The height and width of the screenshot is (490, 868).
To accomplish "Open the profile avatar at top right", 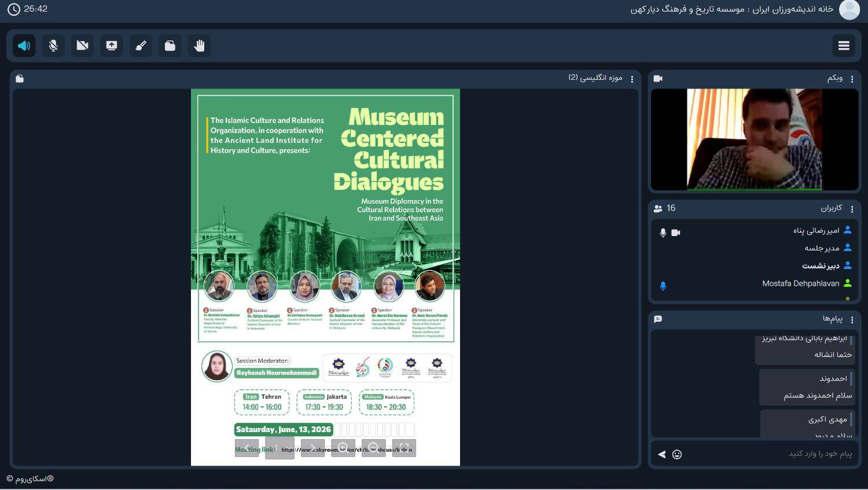I will 849,9.
